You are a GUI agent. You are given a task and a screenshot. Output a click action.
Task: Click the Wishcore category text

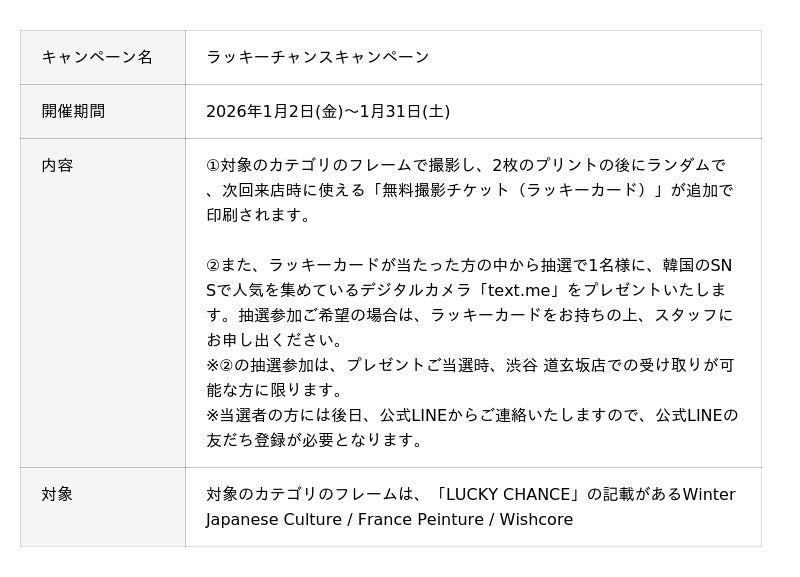pos(536,520)
